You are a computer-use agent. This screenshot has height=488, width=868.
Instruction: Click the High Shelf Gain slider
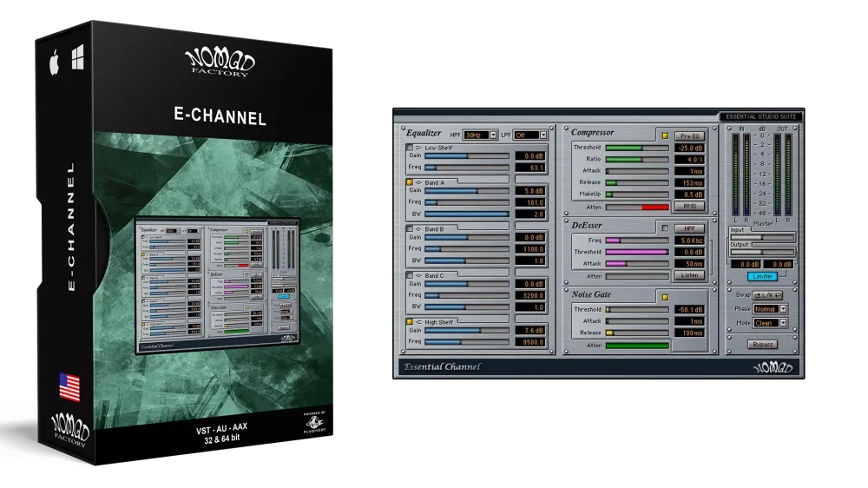(467, 330)
